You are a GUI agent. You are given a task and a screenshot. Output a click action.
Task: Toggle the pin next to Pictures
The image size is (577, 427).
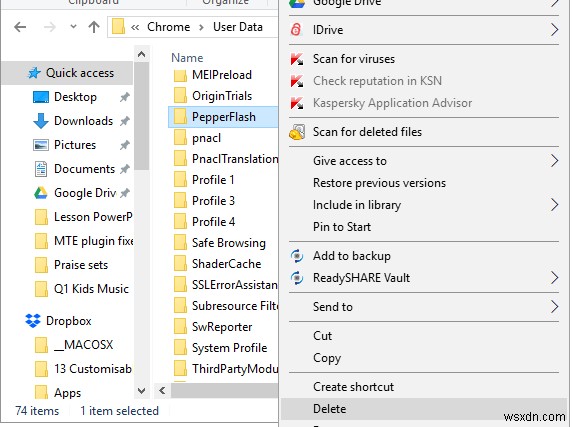(125, 145)
